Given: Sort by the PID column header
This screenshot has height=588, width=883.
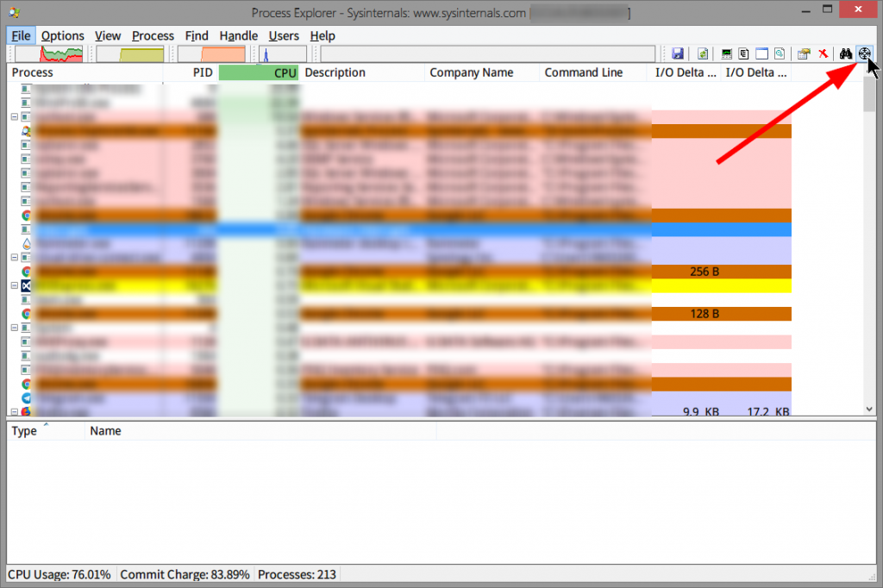Looking at the screenshot, I should pyautogui.click(x=191, y=72).
